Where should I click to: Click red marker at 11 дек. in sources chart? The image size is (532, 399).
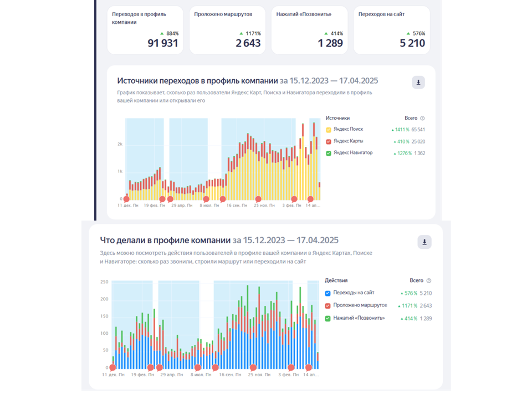tap(126, 199)
